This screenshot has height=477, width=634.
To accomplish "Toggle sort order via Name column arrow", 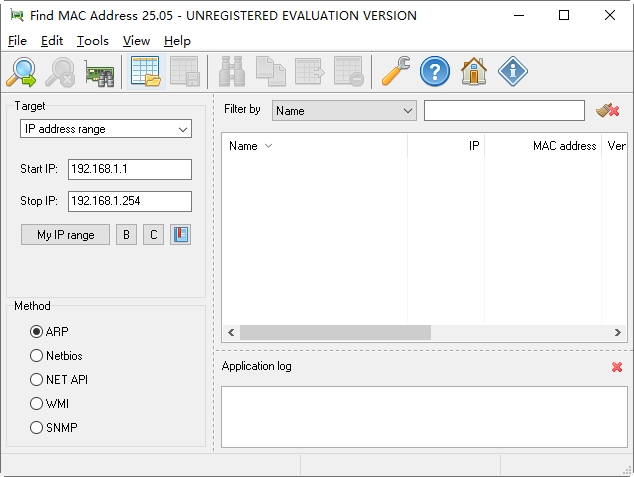I will pos(268,146).
